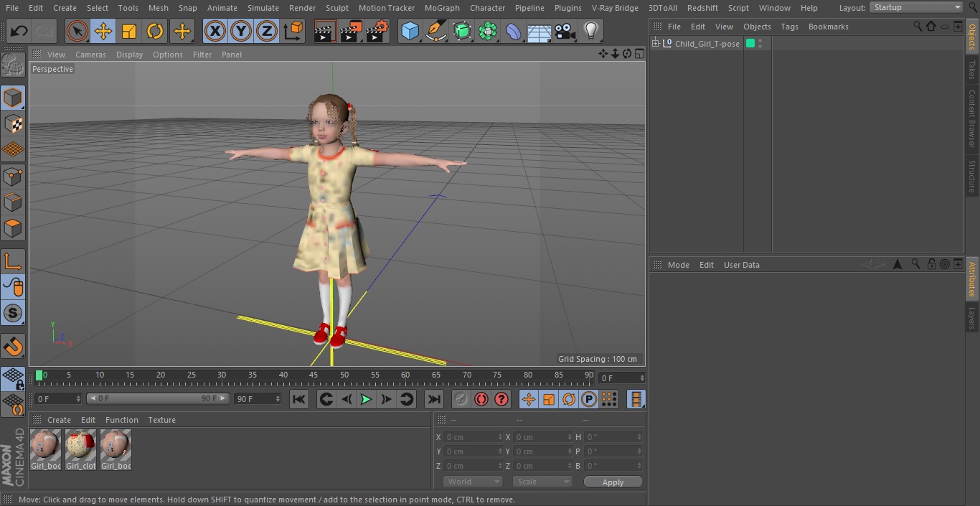Select the Rotate tool
This screenshot has height=506, width=980.
point(155,31)
